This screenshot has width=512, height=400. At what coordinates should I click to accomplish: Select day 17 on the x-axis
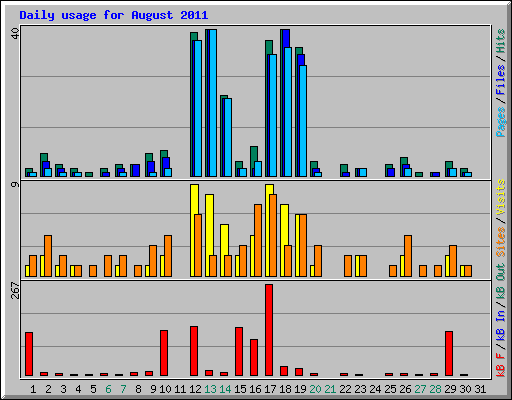pos(270,389)
